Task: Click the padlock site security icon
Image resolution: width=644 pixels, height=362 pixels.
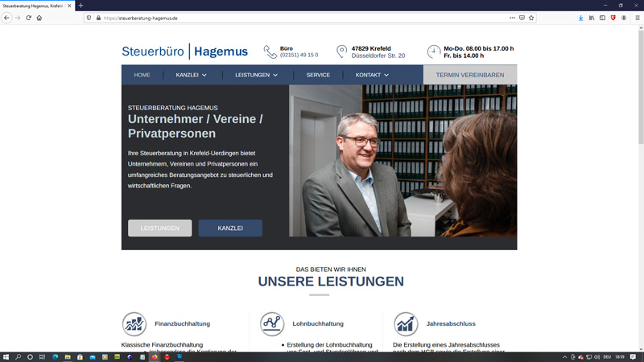Action: [x=98, y=18]
